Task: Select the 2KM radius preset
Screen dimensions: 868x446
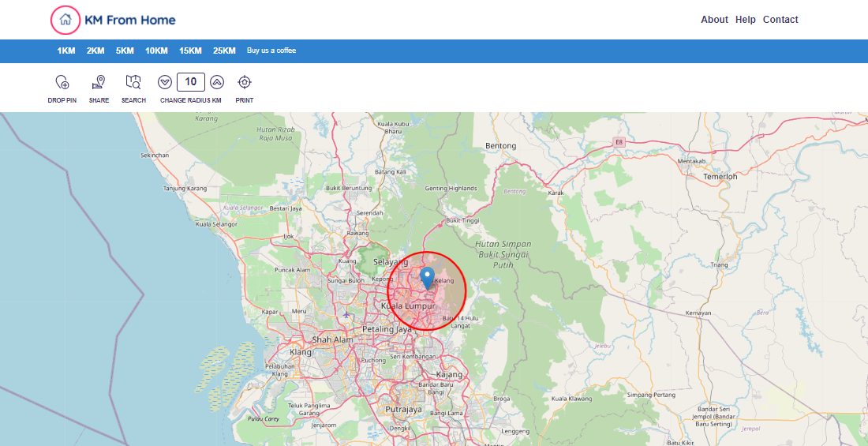Action: pyautogui.click(x=95, y=51)
